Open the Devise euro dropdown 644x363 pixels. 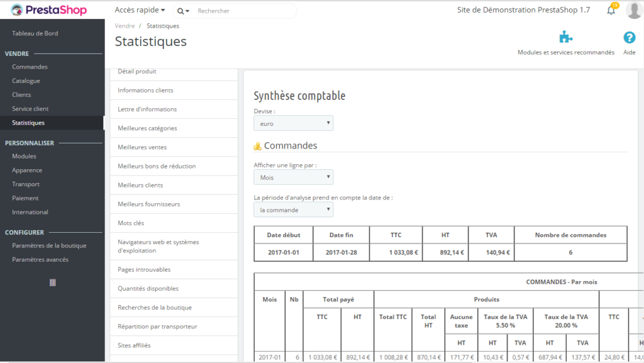tap(293, 123)
